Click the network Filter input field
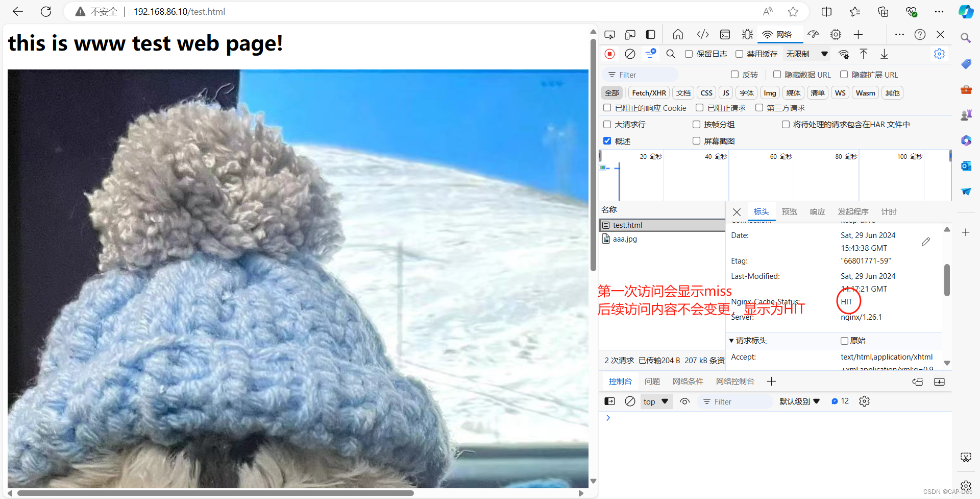980x499 pixels. pyautogui.click(x=641, y=75)
